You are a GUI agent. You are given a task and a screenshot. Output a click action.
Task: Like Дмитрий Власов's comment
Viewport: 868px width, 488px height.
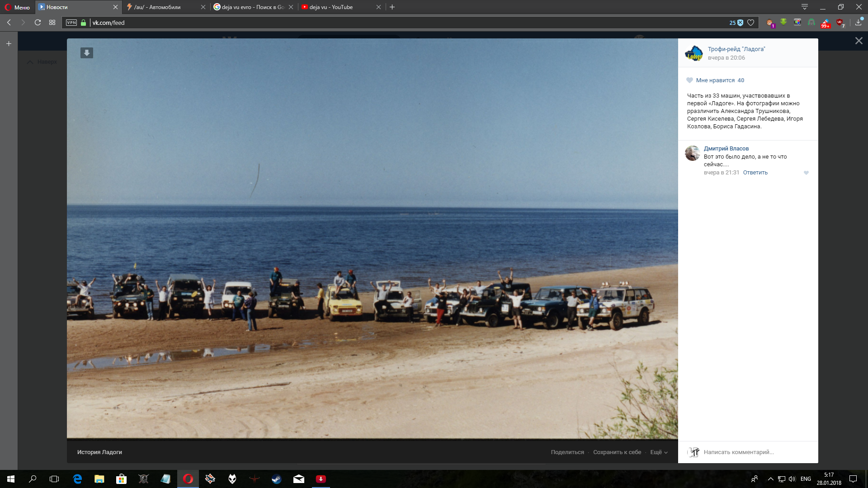pyautogui.click(x=806, y=173)
